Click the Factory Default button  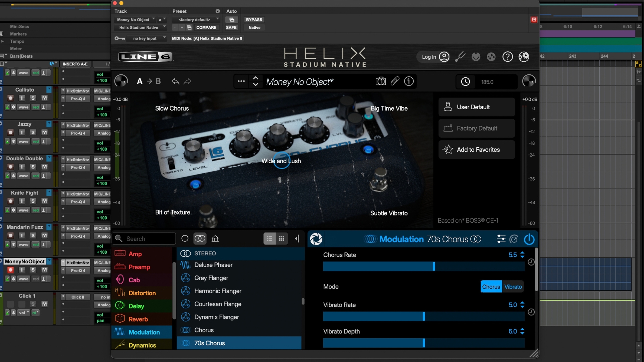[x=477, y=128]
